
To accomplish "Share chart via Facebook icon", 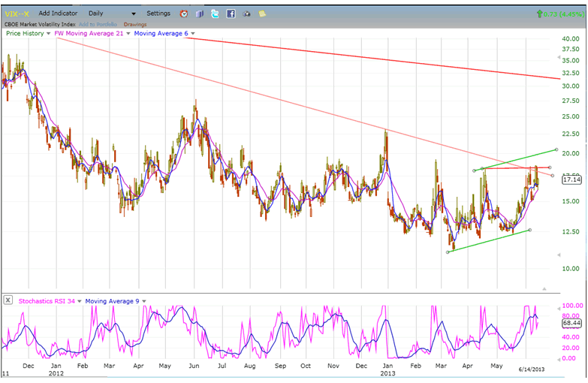I will pos(231,14).
